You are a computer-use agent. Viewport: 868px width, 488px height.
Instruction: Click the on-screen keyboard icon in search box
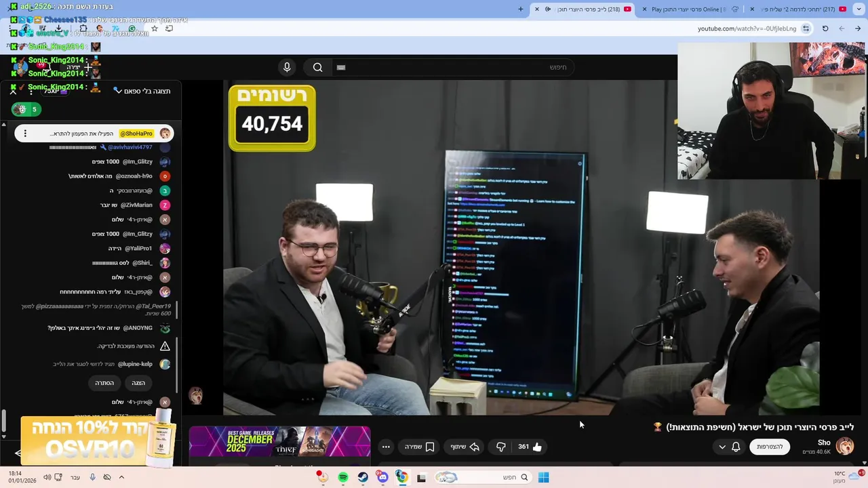click(341, 67)
